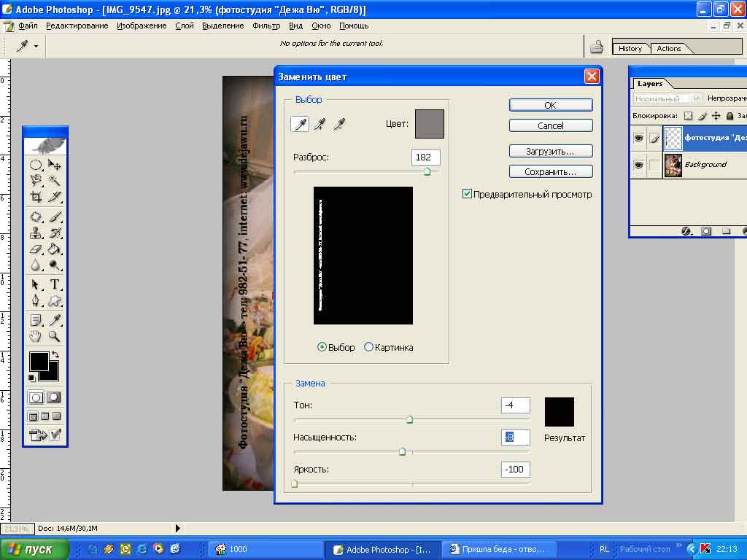The width and height of the screenshot is (747, 560).
Task: Select the Elliptical Marquee tool
Action: 36,166
